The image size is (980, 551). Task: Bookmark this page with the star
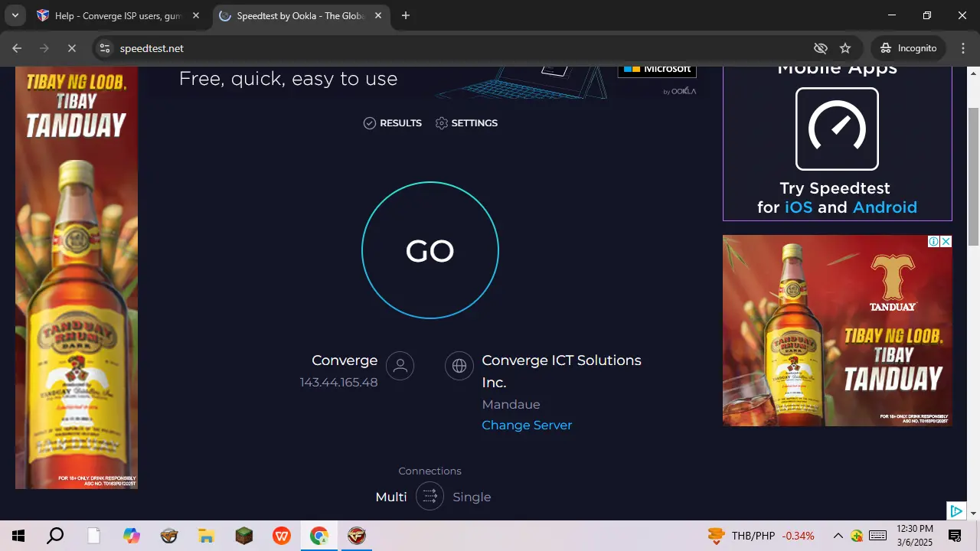(x=845, y=48)
